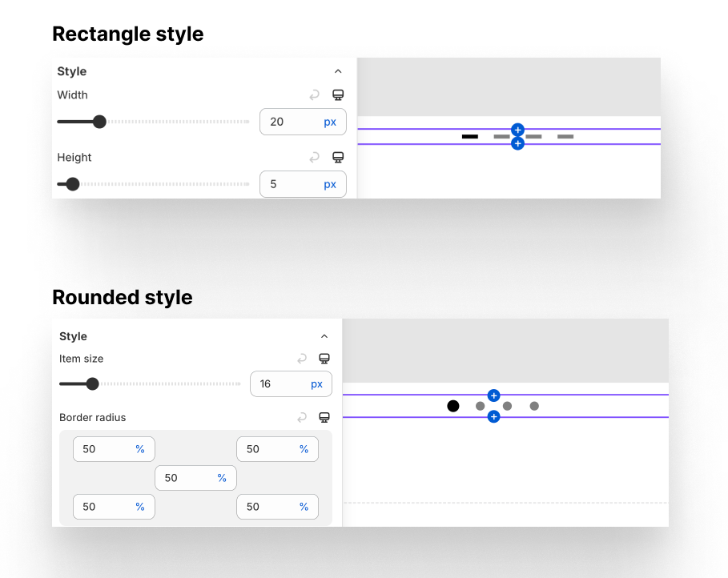Click the Width slider handle

99,122
